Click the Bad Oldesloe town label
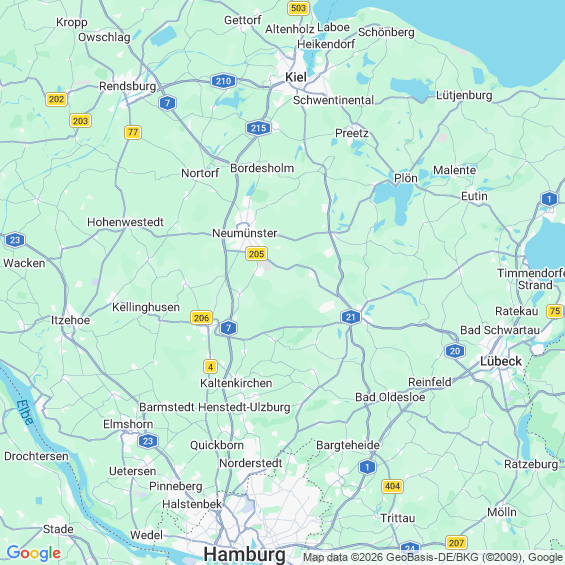 point(390,397)
